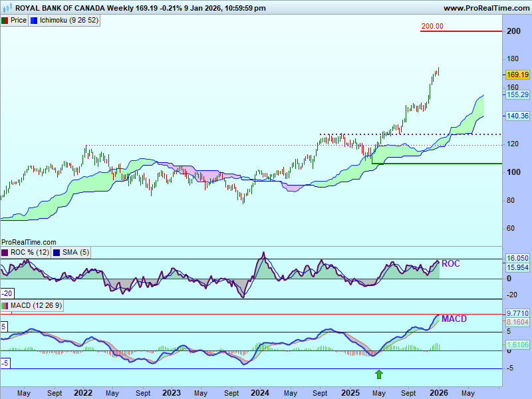Select the 169.19 current price tag
Viewport: 532px width, 399px height.
[x=517, y=74]
